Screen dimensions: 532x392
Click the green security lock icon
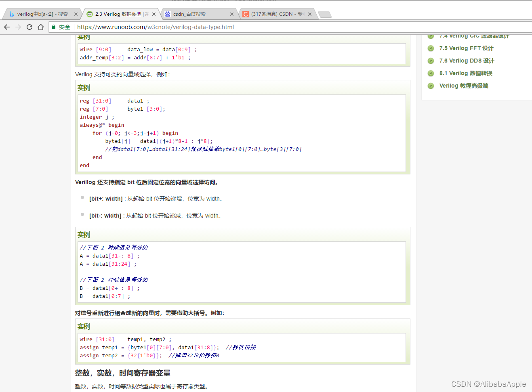click(x=54, y=27)
